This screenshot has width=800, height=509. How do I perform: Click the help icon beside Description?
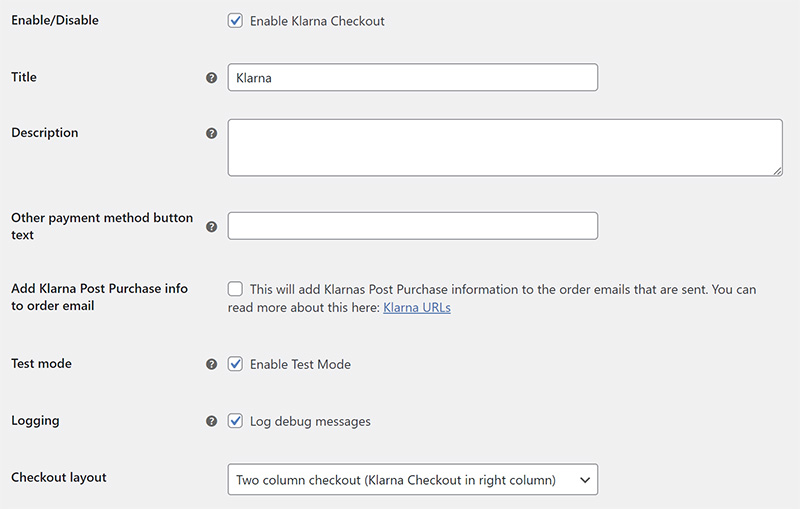(211, 133)
